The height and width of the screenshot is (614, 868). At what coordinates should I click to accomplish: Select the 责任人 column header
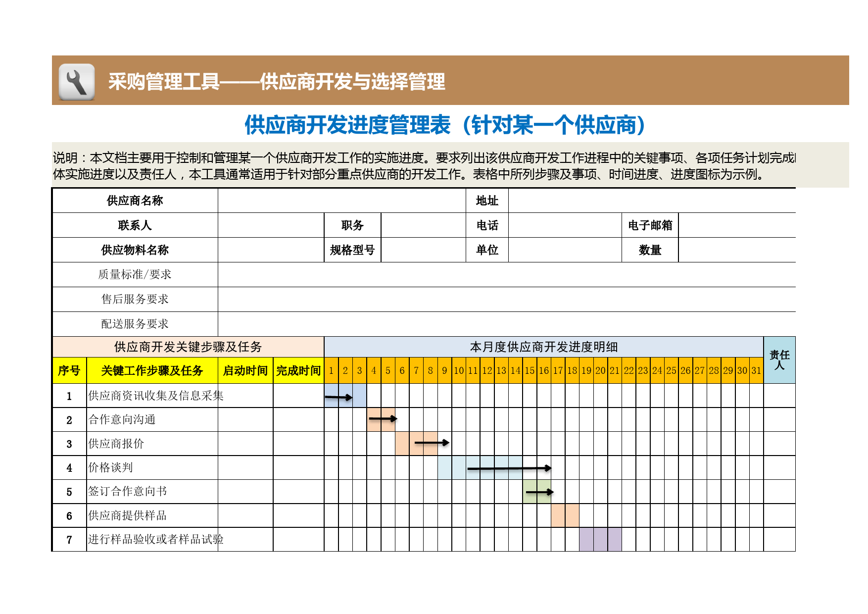[x=779, y=360]
